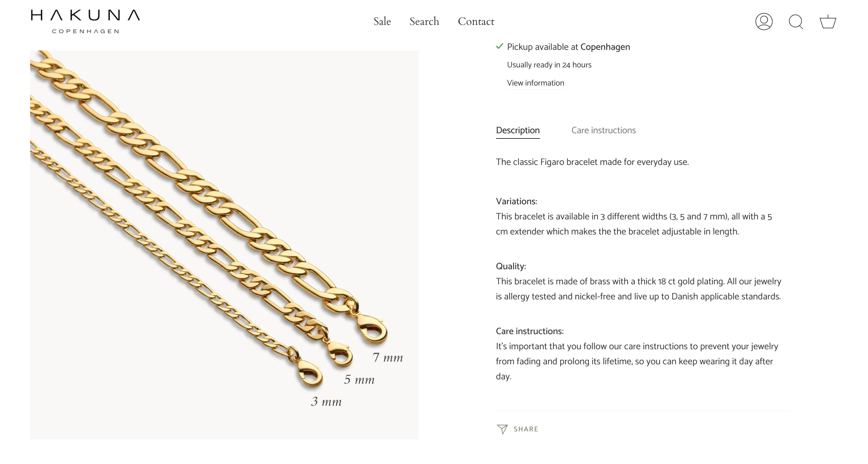Click the SHARE text label
The height and width of the screenshot is (464, 868).
click(x=526, y=429)
